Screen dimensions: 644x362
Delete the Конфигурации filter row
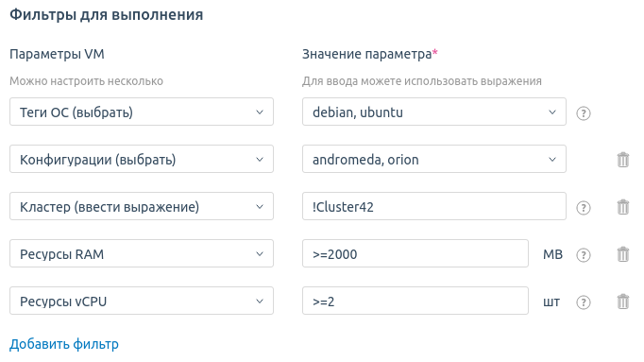click(x=623, y=160)
